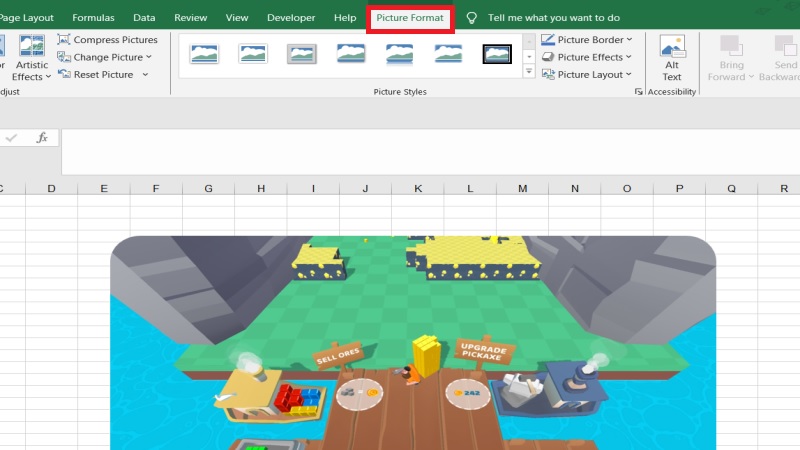Click the Alt Text button
This screenshot has width=800, height=450.
tap(672, 58)
